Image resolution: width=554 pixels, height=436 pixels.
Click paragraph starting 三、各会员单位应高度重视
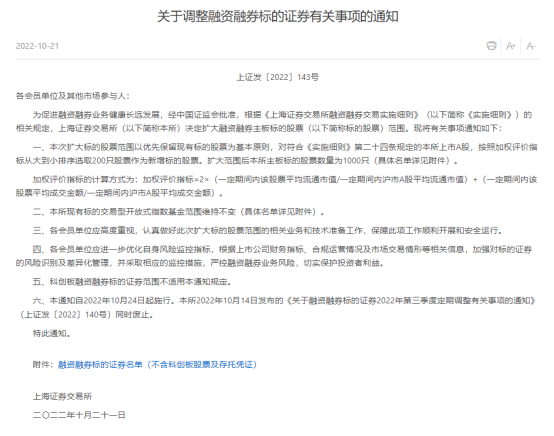[x=268, y=230]
